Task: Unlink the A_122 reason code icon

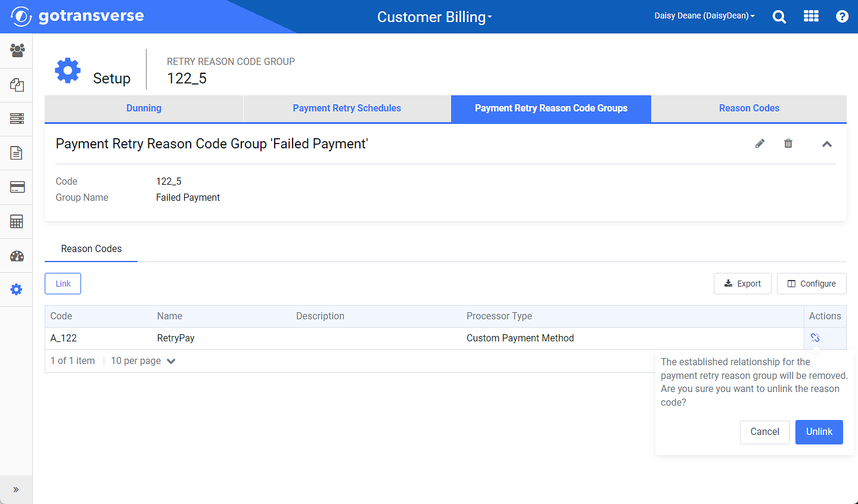Action: (x=815, y=338)
